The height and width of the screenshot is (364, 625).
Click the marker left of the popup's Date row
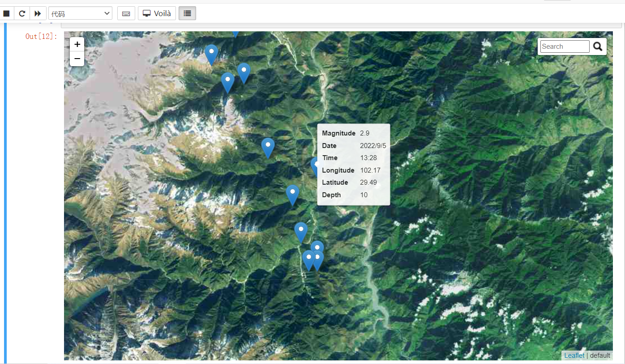pyautogui.click(x=268, y=146)
